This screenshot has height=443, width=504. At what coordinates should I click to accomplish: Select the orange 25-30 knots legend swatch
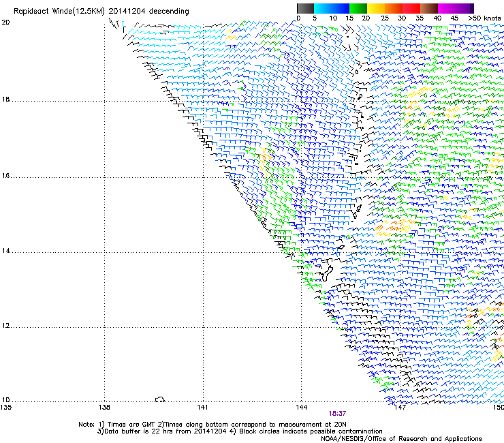tap(394, 8)
